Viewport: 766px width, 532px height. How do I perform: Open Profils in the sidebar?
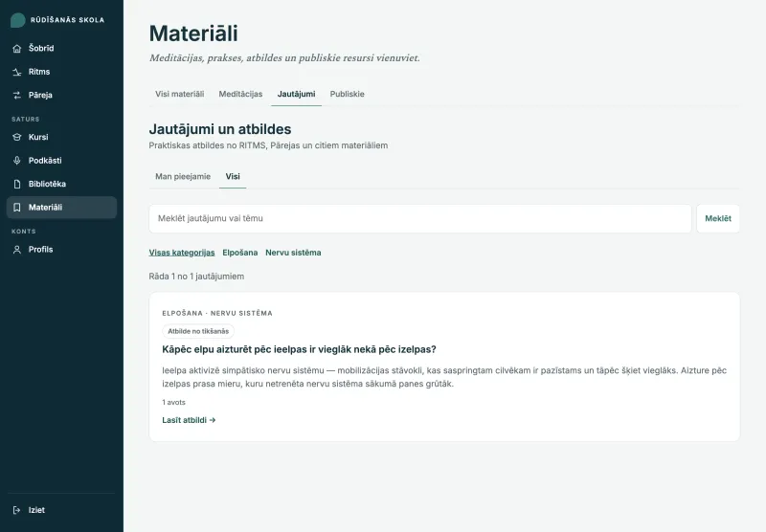click(x=61, y=250)
